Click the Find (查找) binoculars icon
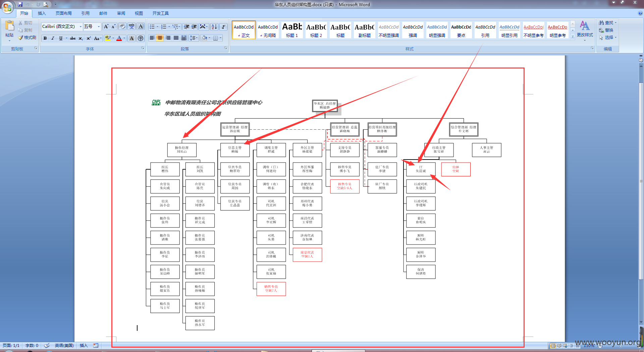This screenshot has width=644, height=352. click(601, 23)
